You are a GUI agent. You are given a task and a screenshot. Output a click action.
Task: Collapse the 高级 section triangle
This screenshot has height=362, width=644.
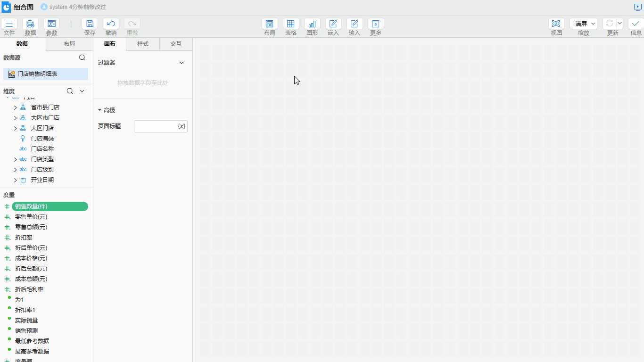pos(99,110)
